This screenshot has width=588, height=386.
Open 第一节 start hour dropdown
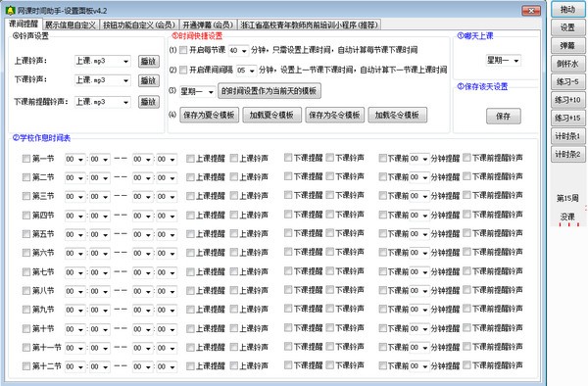tap(75, 160)
